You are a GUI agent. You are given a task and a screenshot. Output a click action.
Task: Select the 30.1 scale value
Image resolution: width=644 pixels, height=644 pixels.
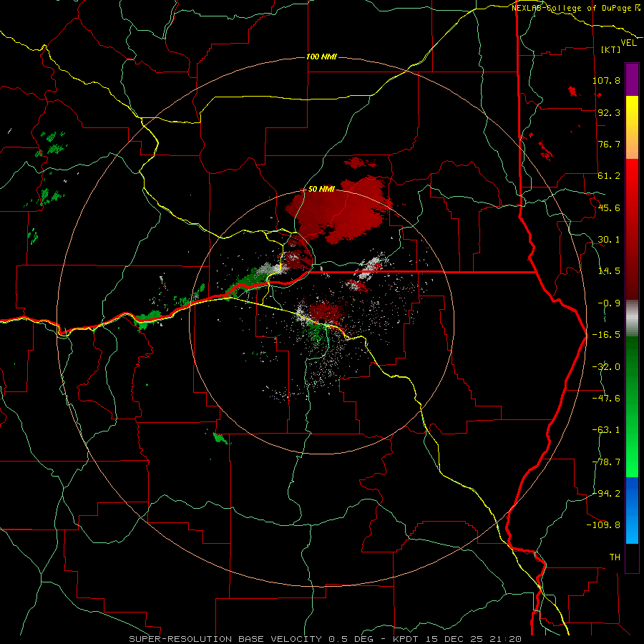(609, 240)
